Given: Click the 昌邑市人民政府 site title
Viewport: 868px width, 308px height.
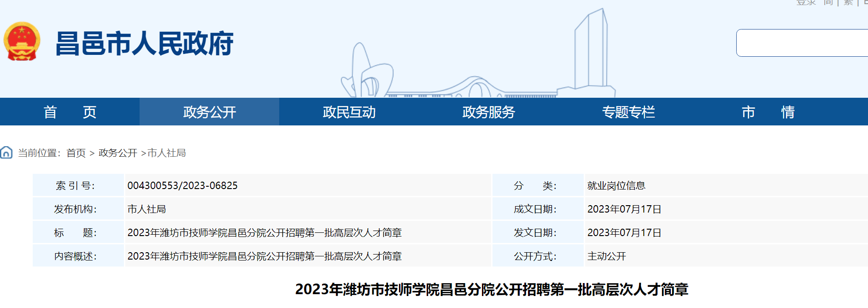Looking at the screenshot, I should 144,44.
